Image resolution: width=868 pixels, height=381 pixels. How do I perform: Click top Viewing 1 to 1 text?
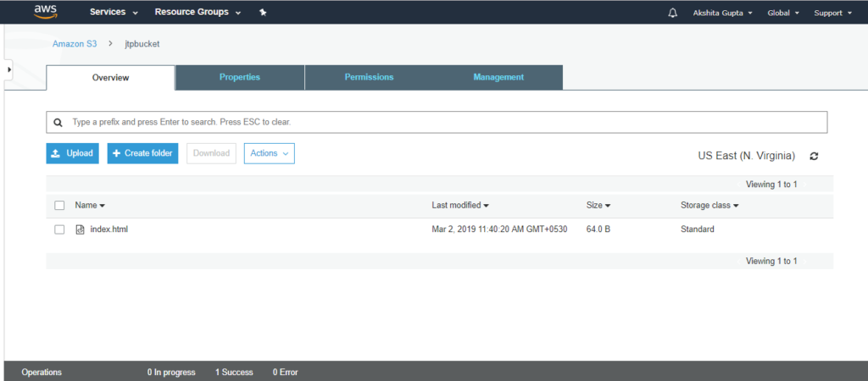(x=771, y=184)
